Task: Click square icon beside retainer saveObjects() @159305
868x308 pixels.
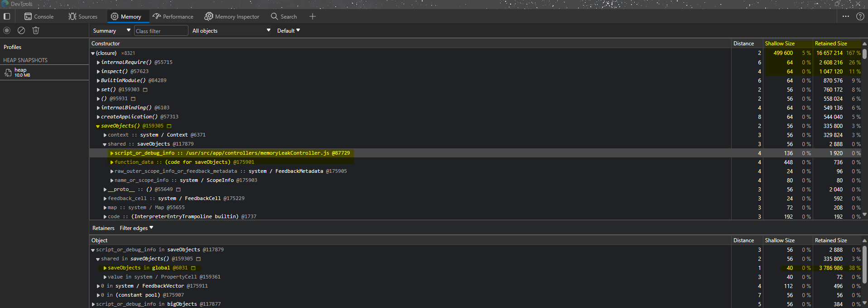Action: click(198, 259)
